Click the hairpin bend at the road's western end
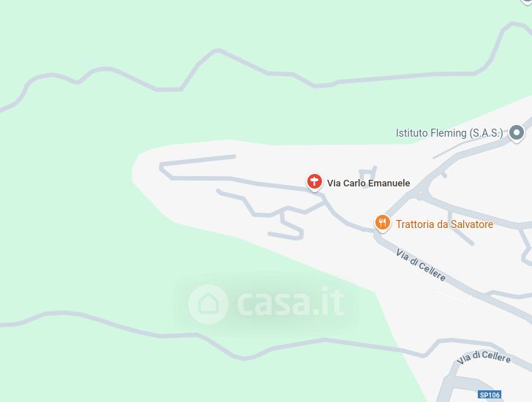Screen dimensions: 532x402 163,168
